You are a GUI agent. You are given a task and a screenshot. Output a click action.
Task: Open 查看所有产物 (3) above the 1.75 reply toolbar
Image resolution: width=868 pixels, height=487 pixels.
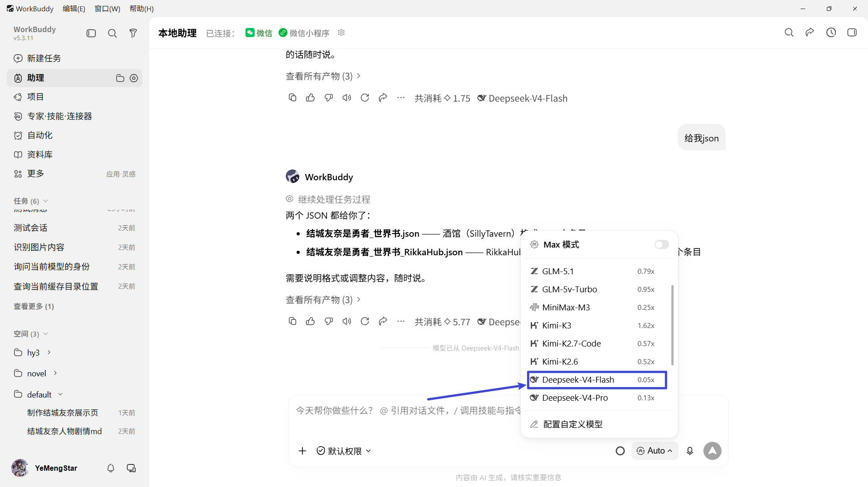click(x=323, y=76)
